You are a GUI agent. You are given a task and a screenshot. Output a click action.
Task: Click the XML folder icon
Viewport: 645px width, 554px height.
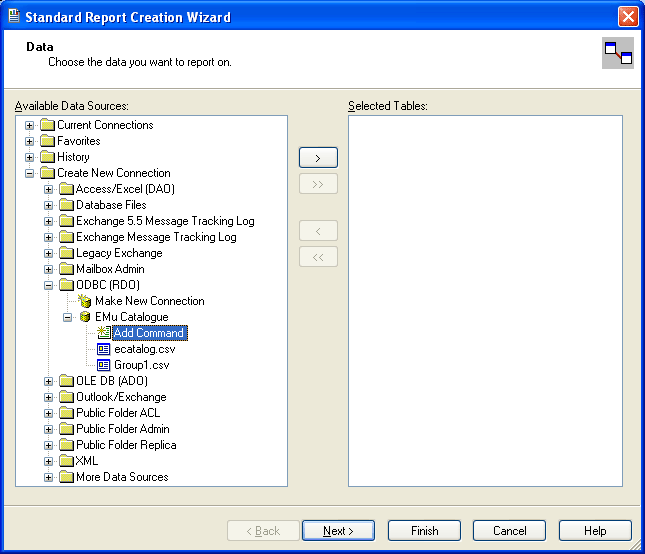click(66, 461)
